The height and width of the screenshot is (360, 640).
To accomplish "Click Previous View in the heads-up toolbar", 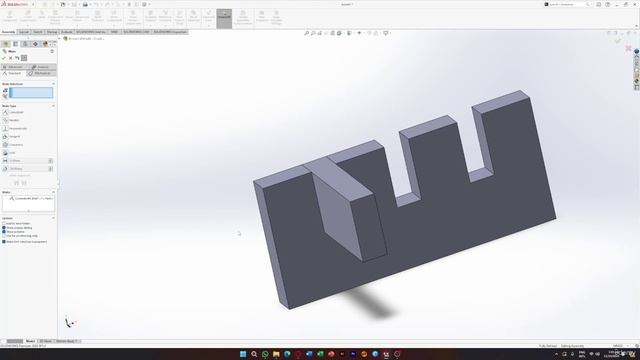I will (320, 33).
